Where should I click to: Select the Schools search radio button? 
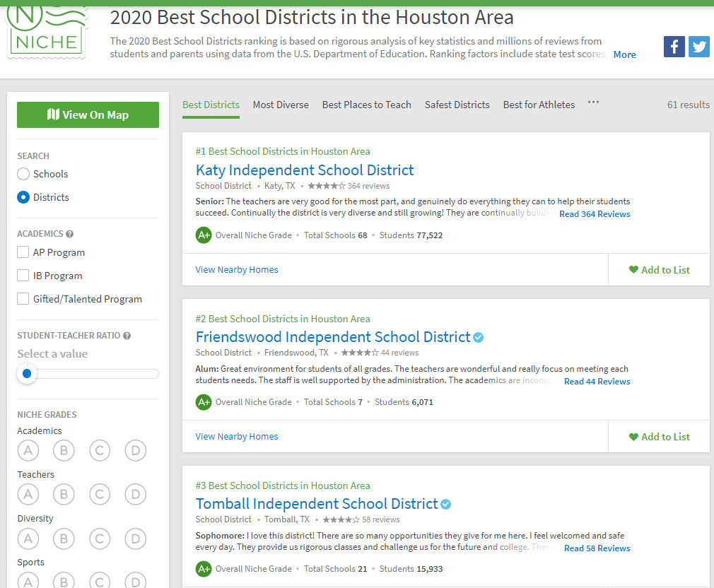point(23,174)
